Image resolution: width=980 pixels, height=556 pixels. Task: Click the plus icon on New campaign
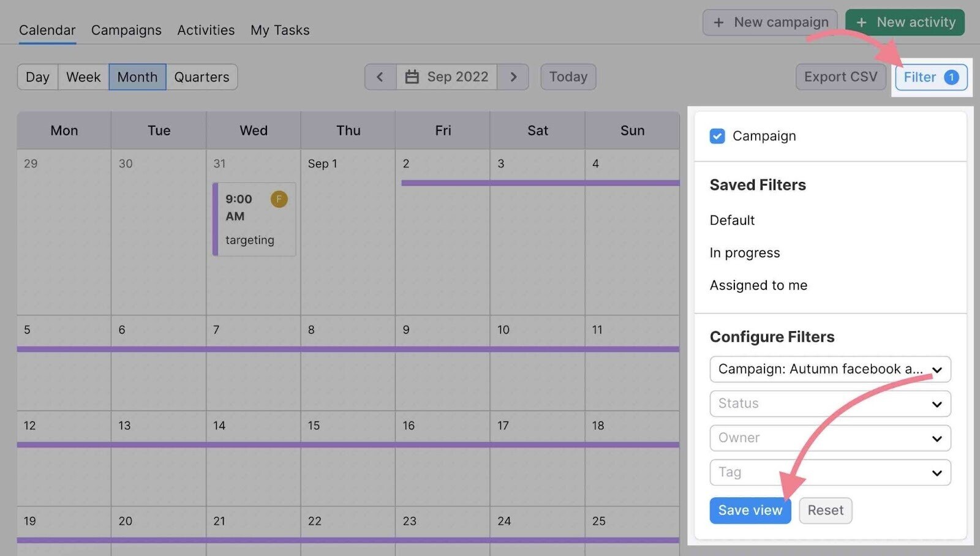[x=718, y=23]
